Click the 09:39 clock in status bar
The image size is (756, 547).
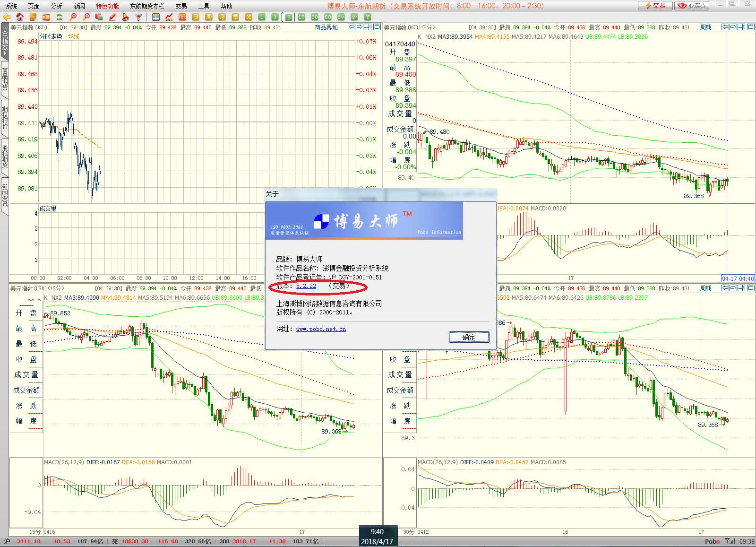[747, 541]
